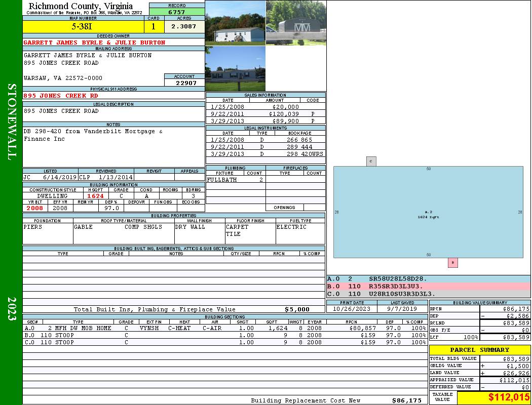Select the A.0 MFH DW MOB HOME section row

point(224,328)
